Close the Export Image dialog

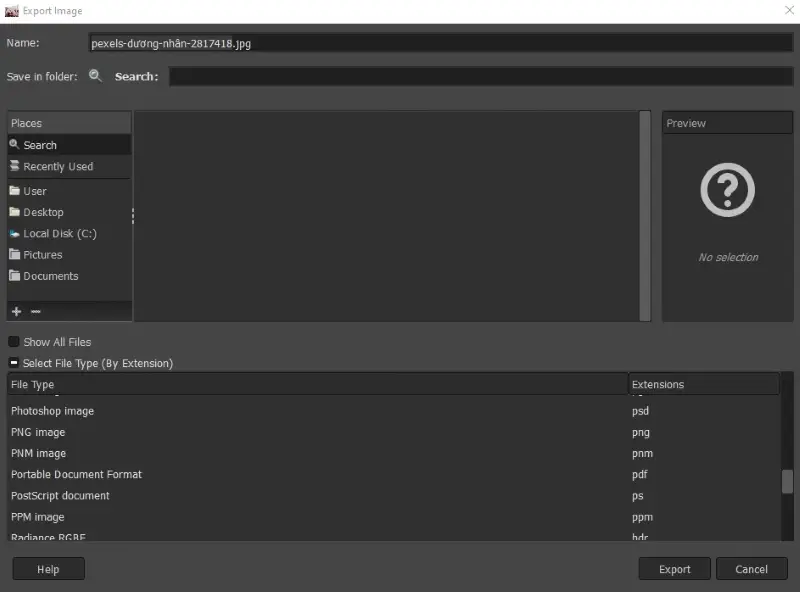coord(789,10)
